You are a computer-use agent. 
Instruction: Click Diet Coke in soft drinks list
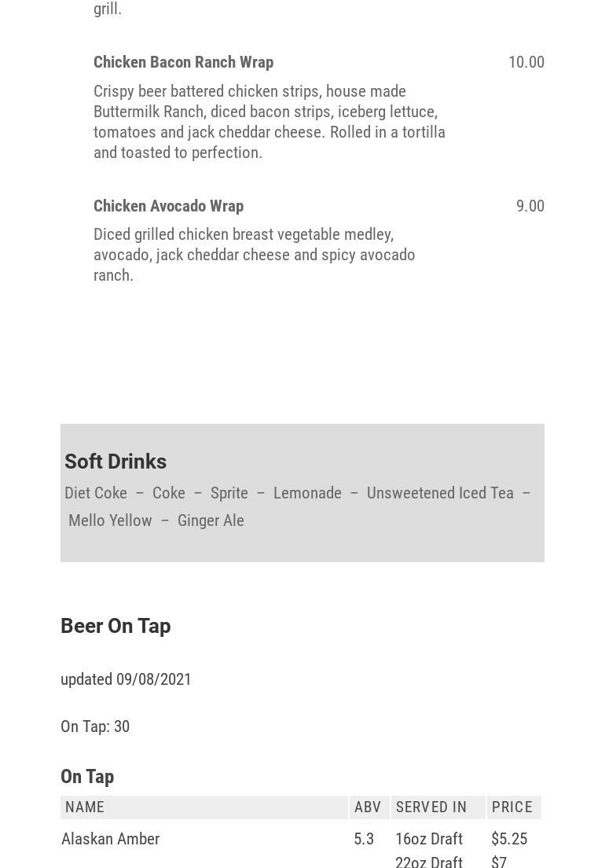tap(96, 493)
